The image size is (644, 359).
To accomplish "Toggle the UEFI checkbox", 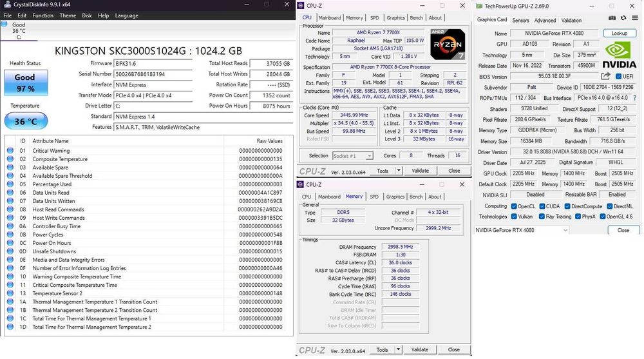I will click(618, 77).
